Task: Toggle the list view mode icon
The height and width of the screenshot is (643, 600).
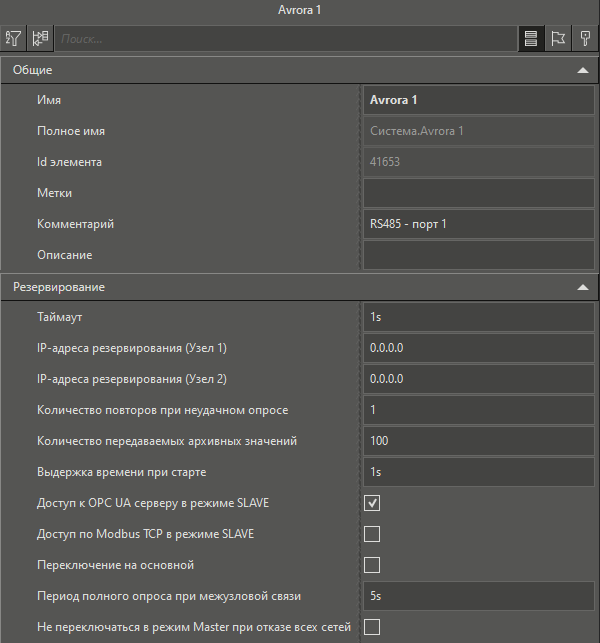Action: (531, 39)
